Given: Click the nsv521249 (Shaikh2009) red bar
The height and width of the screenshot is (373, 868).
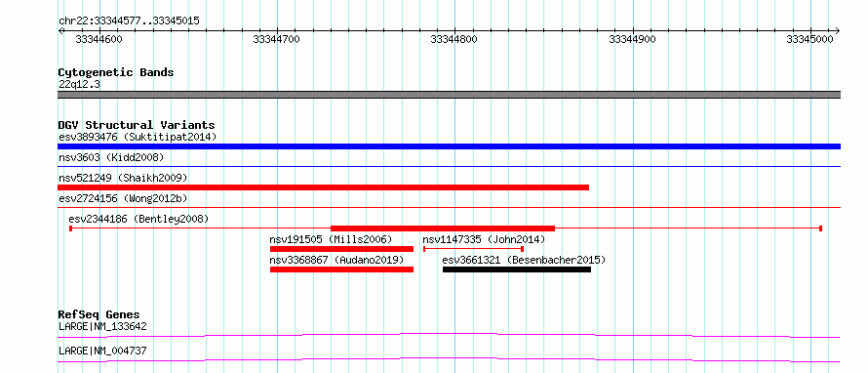Looking at the screenshot, I should pyautogui.click(x=323, y=187).
